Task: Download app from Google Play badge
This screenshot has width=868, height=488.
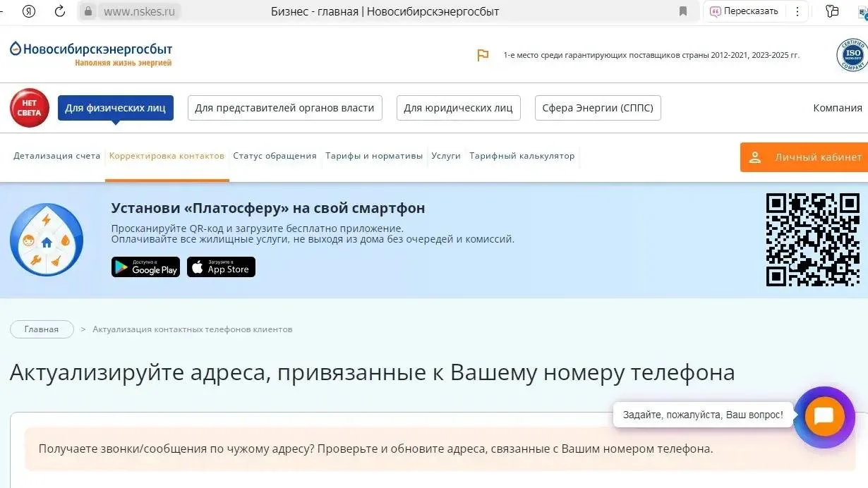Action: [145, 267]
